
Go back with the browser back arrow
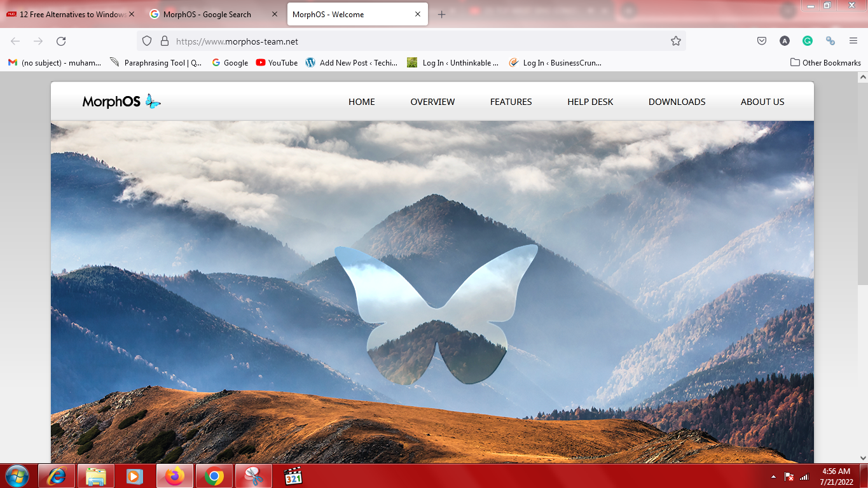[15, 41]
